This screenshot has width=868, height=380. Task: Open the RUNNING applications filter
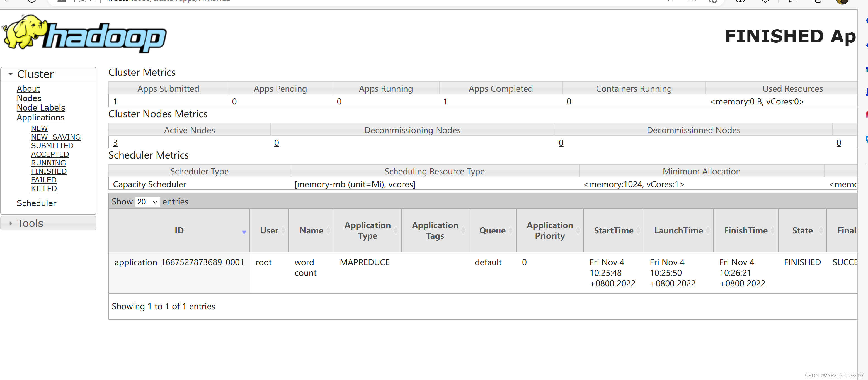(x=48, y=163)
